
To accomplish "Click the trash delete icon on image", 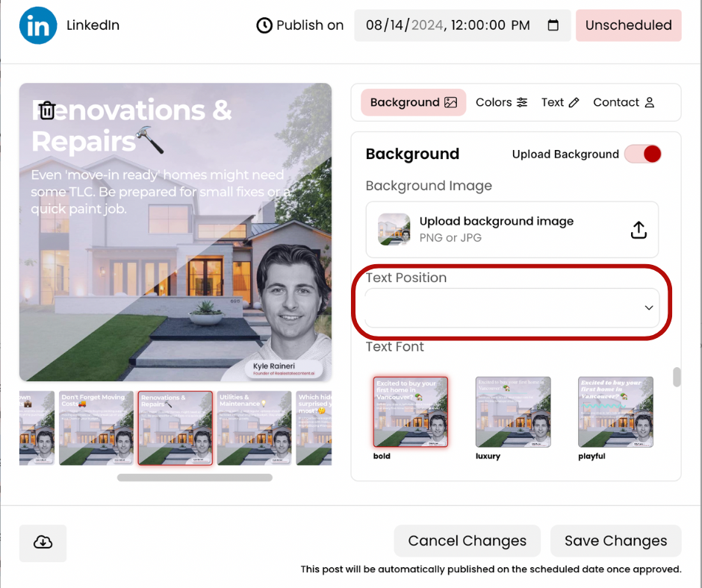I will 47,110.
